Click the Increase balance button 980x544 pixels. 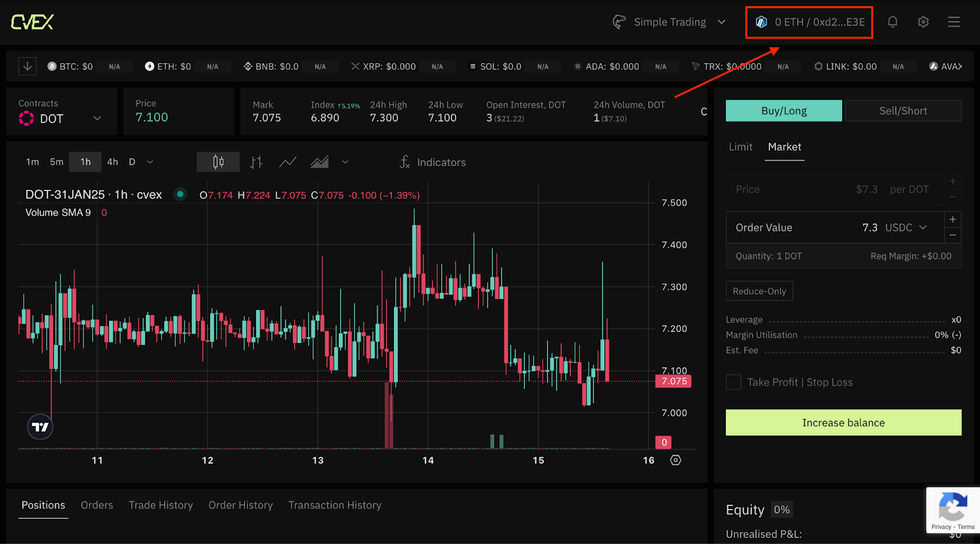843,423
